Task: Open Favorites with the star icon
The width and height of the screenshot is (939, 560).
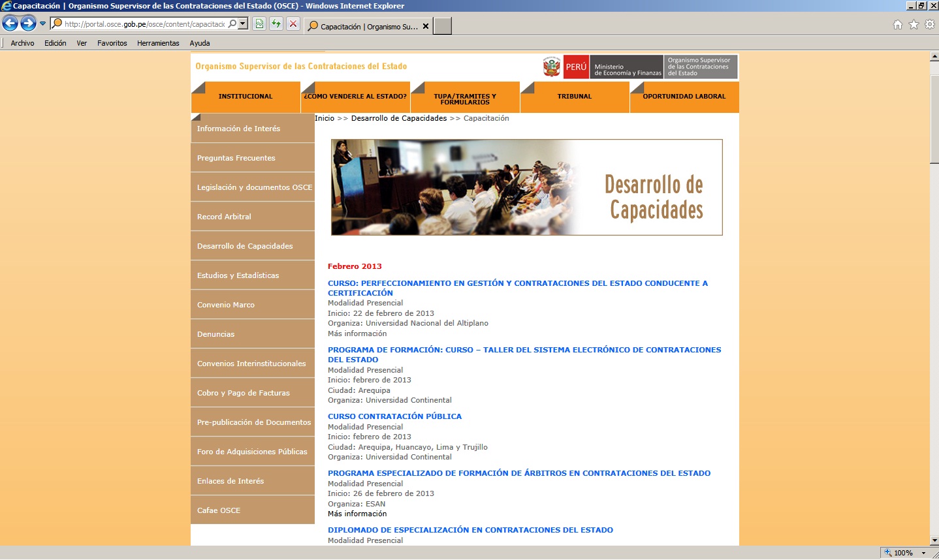Action: [914, 25]
